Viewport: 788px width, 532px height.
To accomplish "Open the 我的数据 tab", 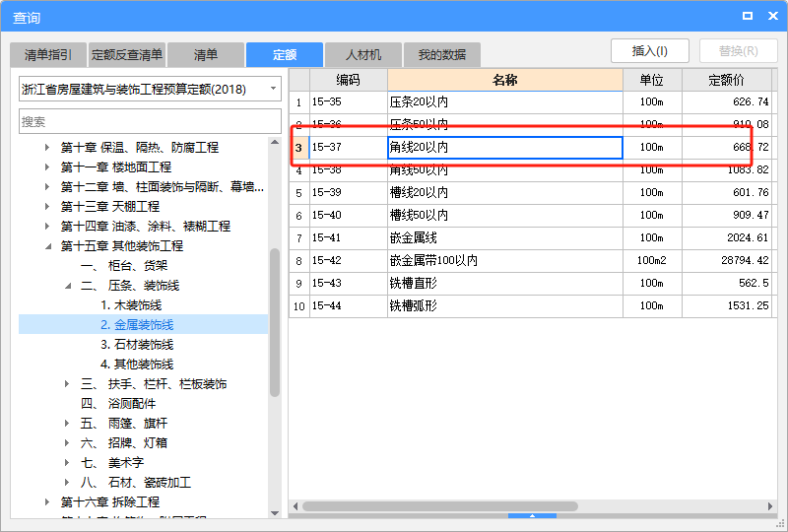I will (x=441, y=55).
